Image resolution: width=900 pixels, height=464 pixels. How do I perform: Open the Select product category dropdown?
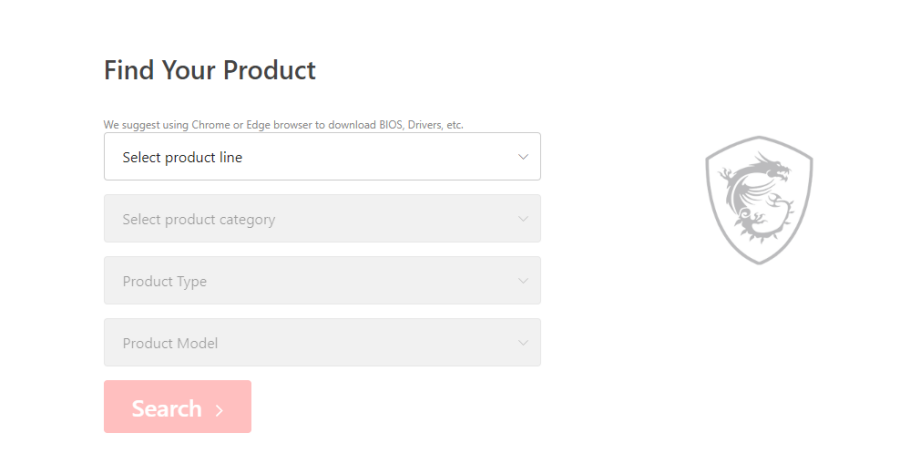pyautogui.click(x=322, y=219)
